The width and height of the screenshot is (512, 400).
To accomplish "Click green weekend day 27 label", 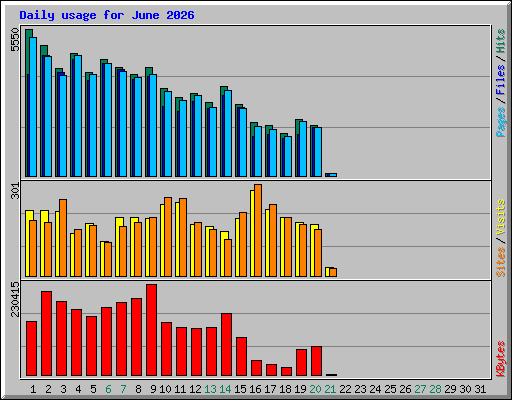I will tap(420, 389).
